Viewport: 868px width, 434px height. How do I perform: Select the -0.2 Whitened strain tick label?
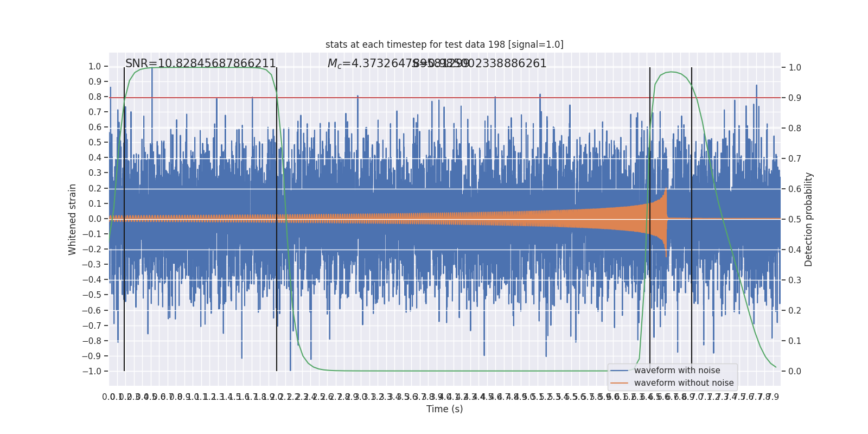coord(92,250)
